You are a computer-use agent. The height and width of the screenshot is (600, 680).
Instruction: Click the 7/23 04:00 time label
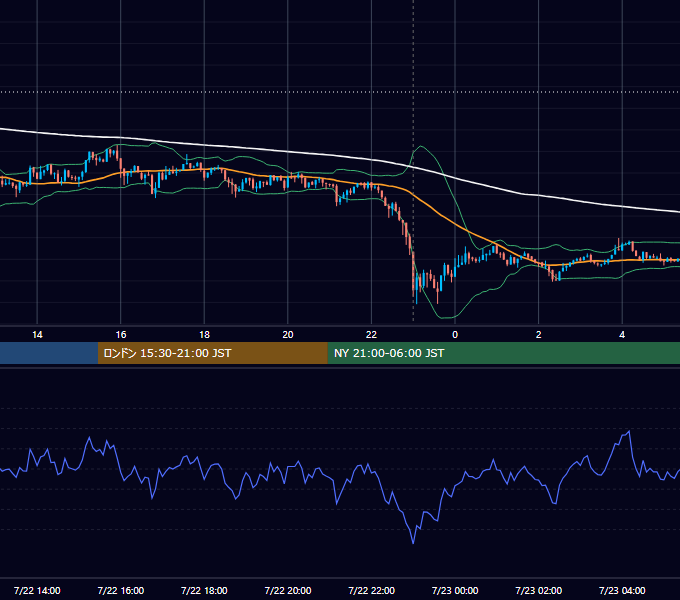coord(622,590)
